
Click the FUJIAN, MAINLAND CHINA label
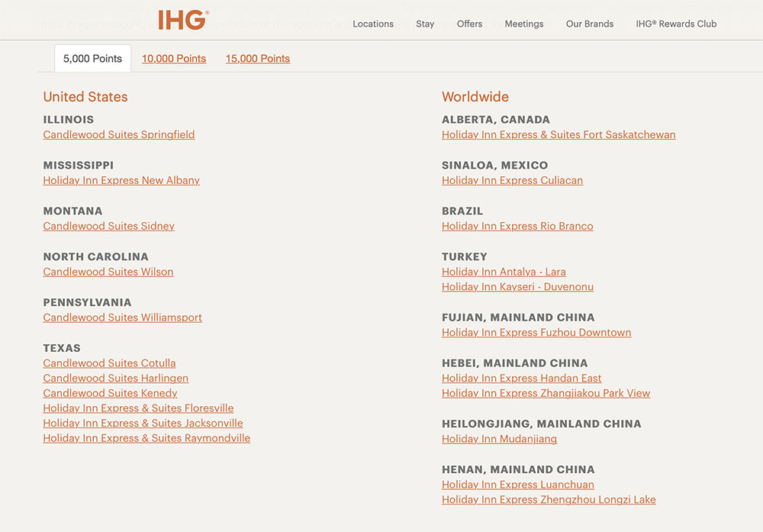coord(518,318)
